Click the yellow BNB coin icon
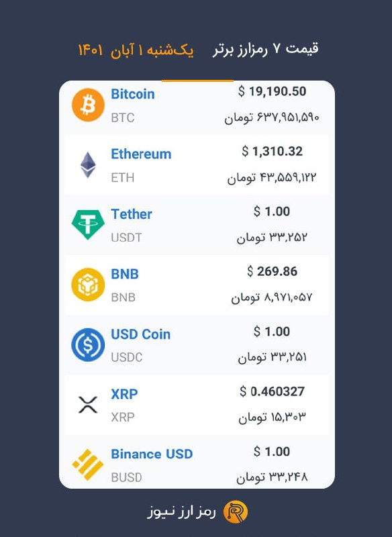This screenshot has height=537, width=392. tap(88, 285)
